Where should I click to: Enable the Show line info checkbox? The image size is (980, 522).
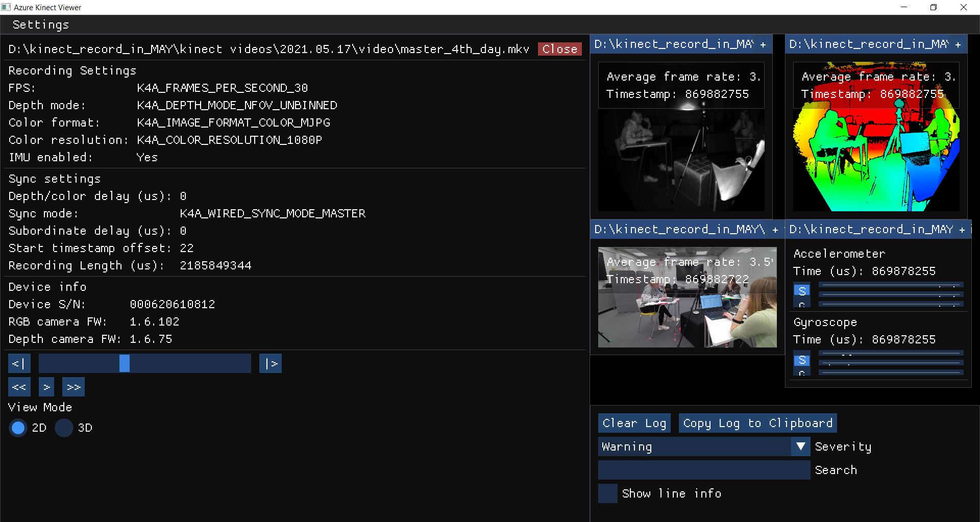[x=608, y=493]
